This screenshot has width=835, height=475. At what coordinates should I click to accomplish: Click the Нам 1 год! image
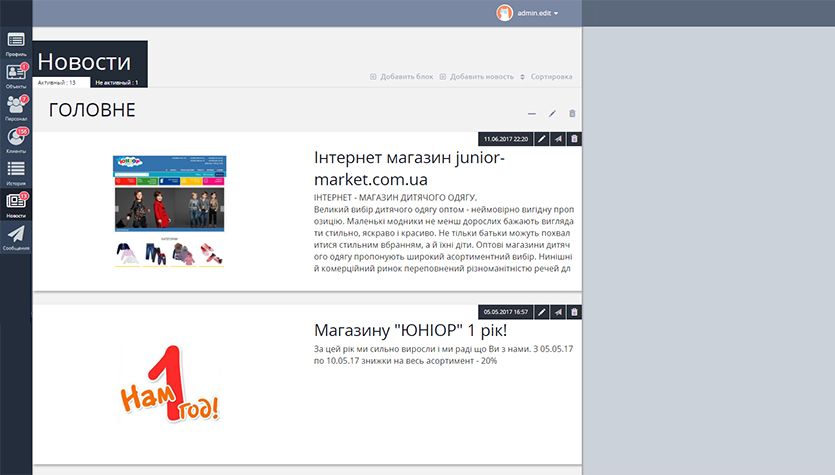(169, 383)
